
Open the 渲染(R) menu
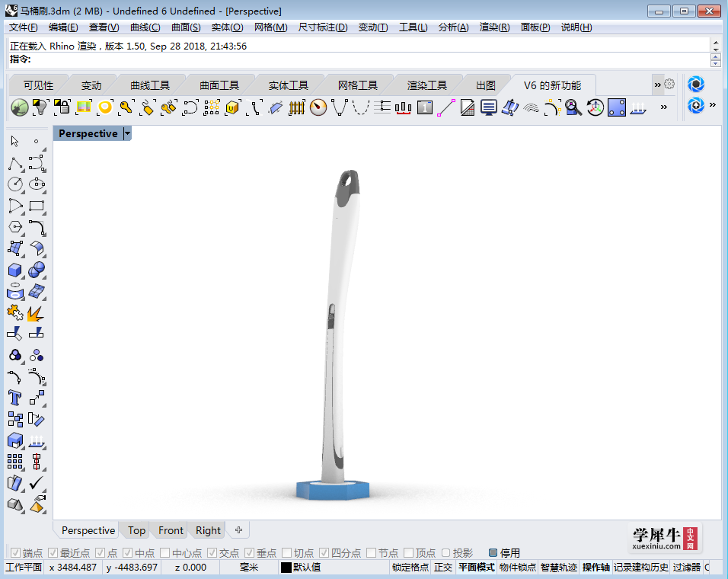(494, 27)
